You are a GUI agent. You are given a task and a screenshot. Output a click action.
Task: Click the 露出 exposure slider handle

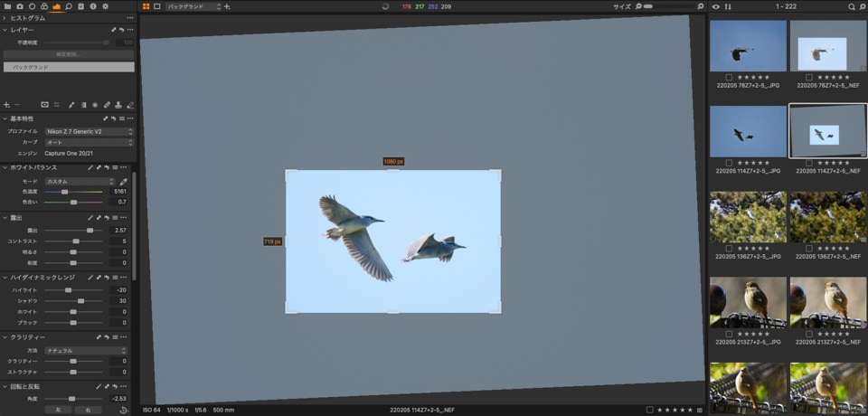[90, 230]
